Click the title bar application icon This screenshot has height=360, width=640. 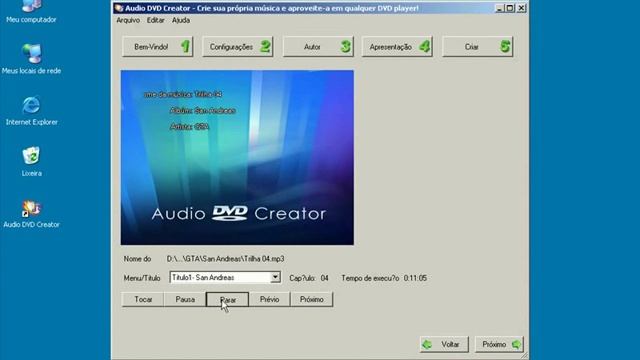click(x=119, y=8)
